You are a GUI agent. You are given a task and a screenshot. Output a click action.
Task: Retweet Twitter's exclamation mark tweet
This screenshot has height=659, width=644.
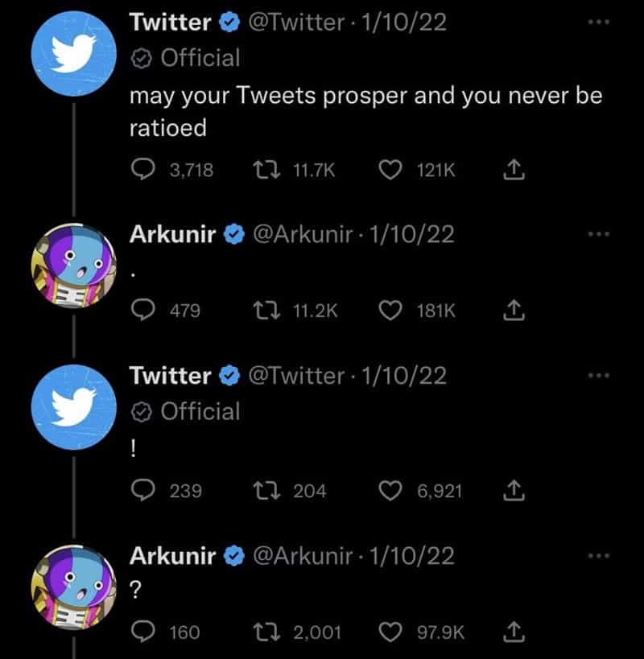pyautogui.click(x=269, y=491)
